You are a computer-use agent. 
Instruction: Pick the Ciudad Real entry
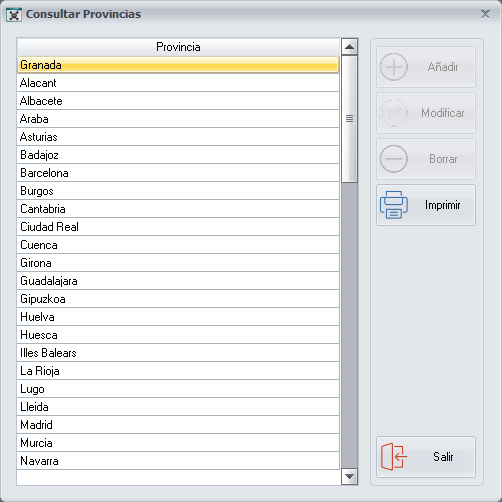click(x=178, y=227)
